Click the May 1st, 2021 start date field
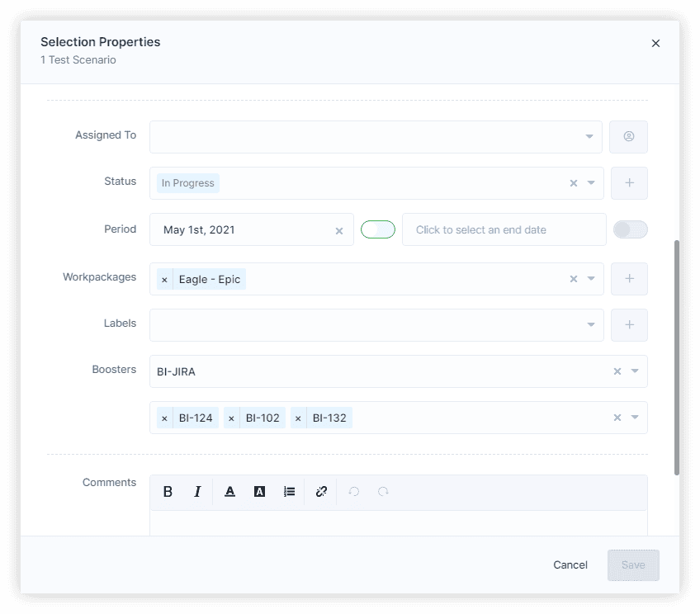Image resolution: width=700 pixels, height=614 pixels. tap(251, 229)
